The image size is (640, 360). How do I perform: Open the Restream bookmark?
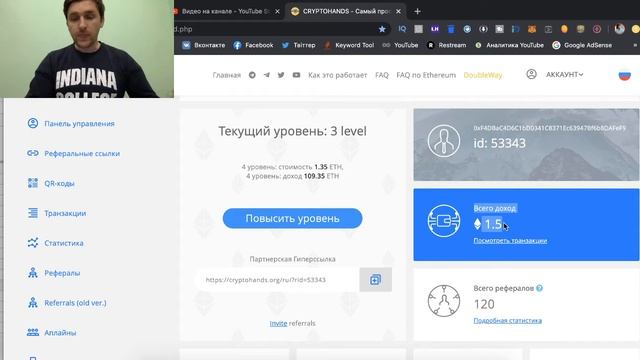[447, 45]
